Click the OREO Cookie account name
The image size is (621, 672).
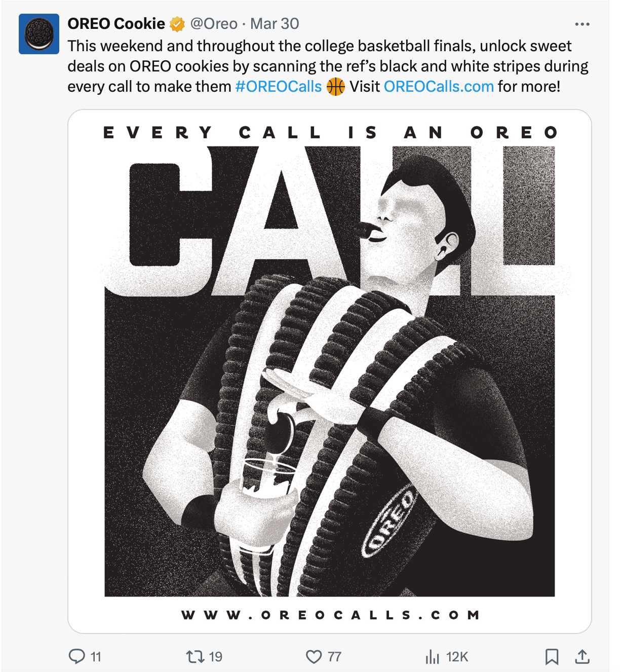click(x=116, y=24)
